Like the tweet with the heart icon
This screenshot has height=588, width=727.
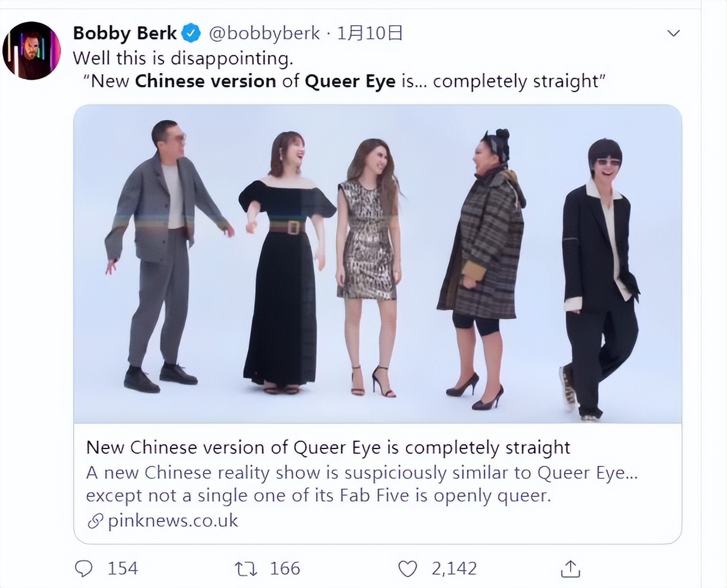click(x=407, y=568)
